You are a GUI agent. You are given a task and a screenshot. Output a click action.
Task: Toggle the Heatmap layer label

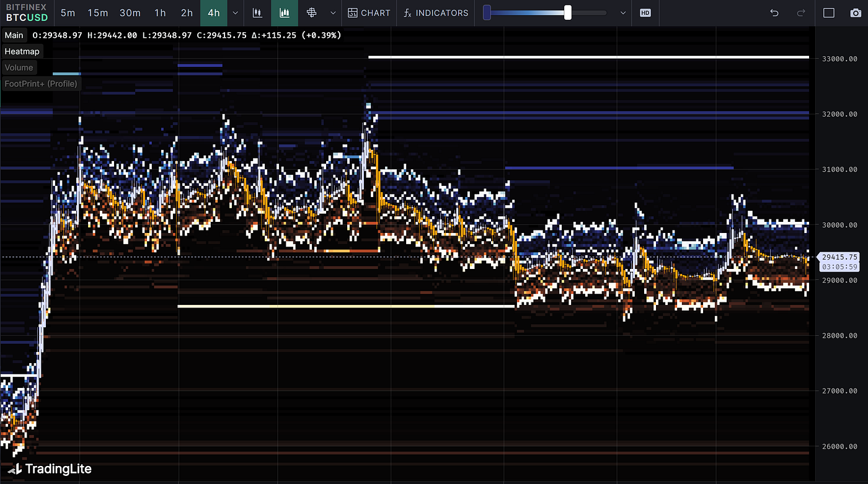22,51
